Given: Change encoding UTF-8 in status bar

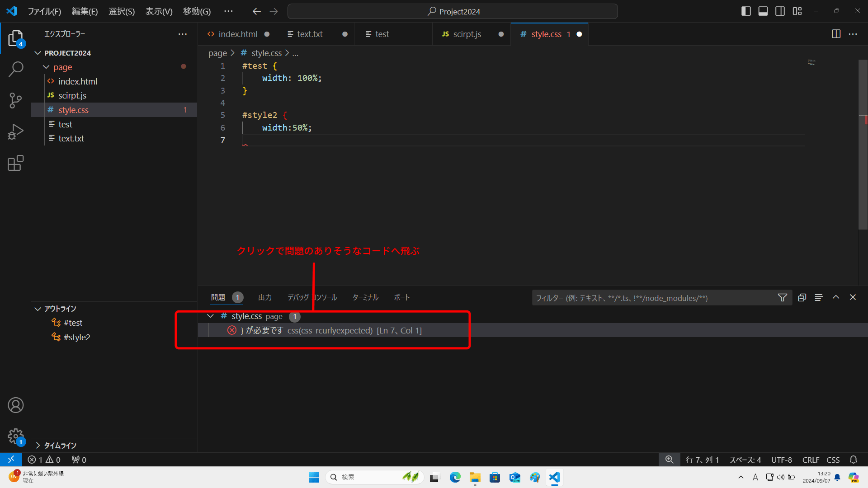Looking at the screenshot, I should coord(782,460).
